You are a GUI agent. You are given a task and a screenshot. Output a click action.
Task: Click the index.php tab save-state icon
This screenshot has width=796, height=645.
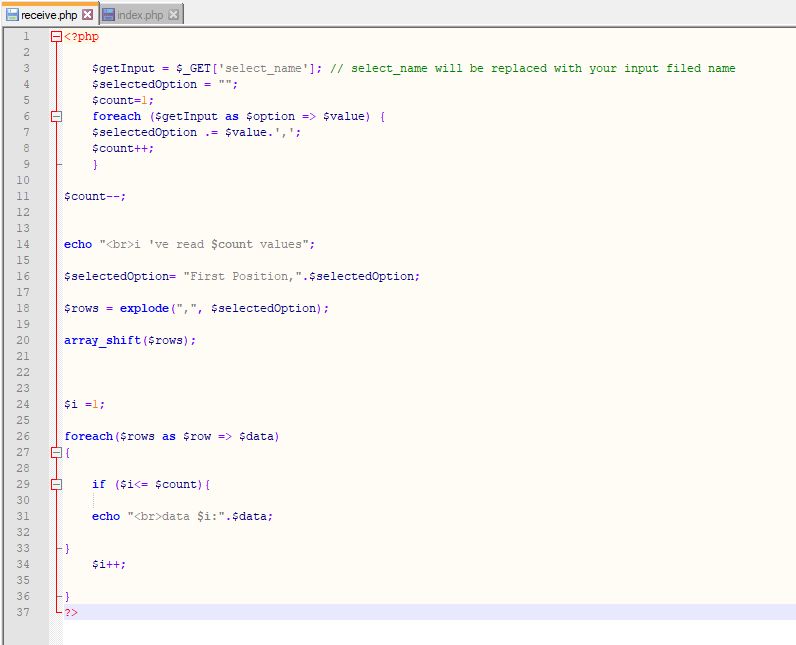[x=108, y=15]
